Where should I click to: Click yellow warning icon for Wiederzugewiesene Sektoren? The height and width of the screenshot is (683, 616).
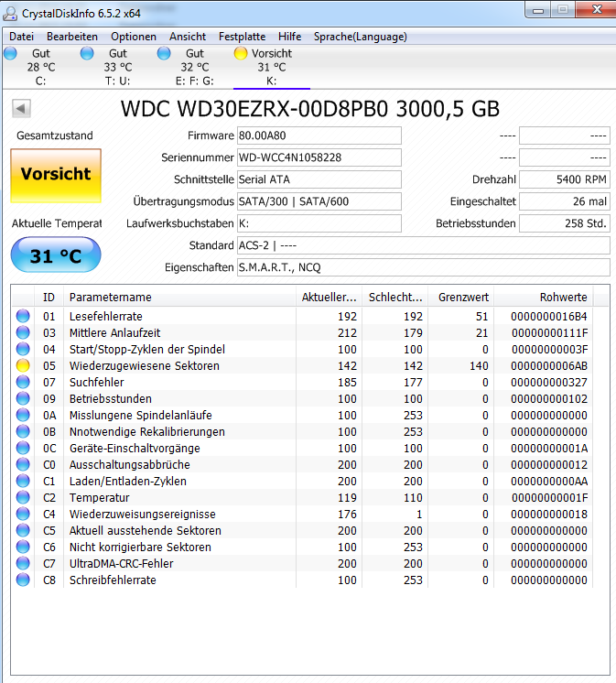click(23, 366)
